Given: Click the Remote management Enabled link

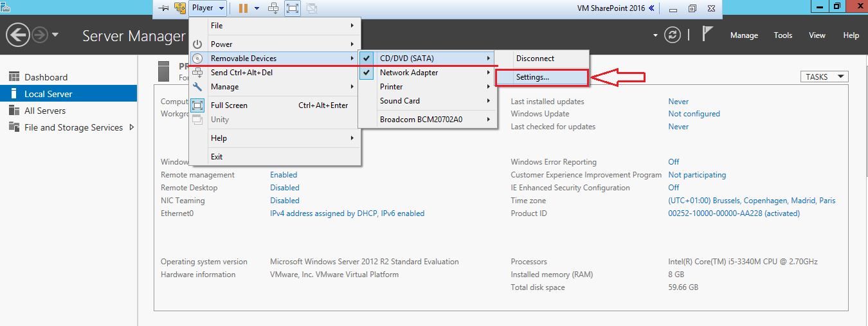Looking at the screenshot, I should click(x=284, y=175).
